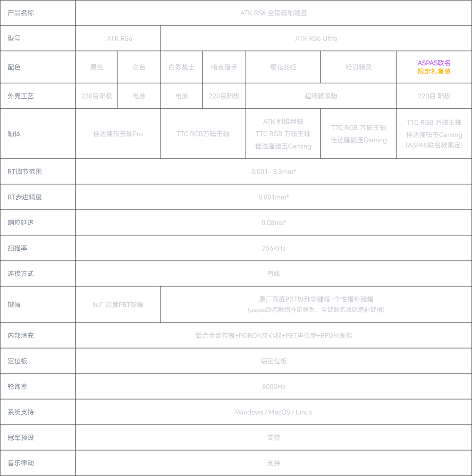Click the RT步进精度 row label
The height and width of the screenshot is (476, 472).
[25, 197]
